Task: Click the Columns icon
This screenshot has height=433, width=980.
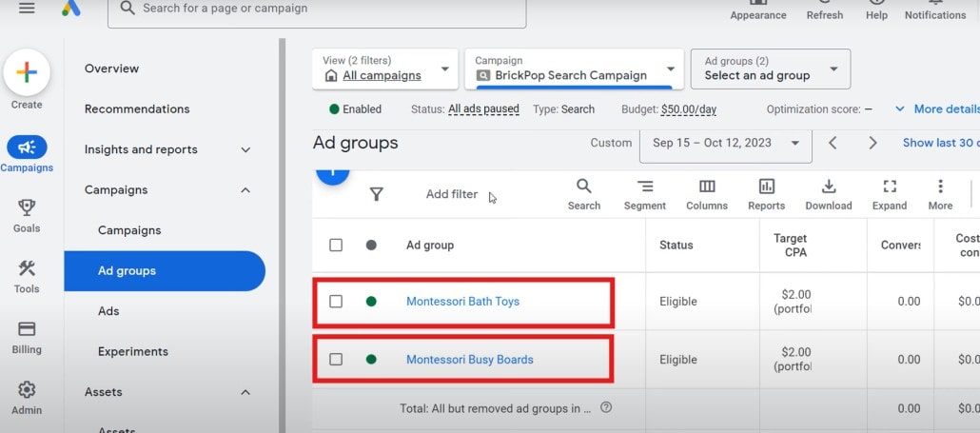Action: (x=707, y=195)
